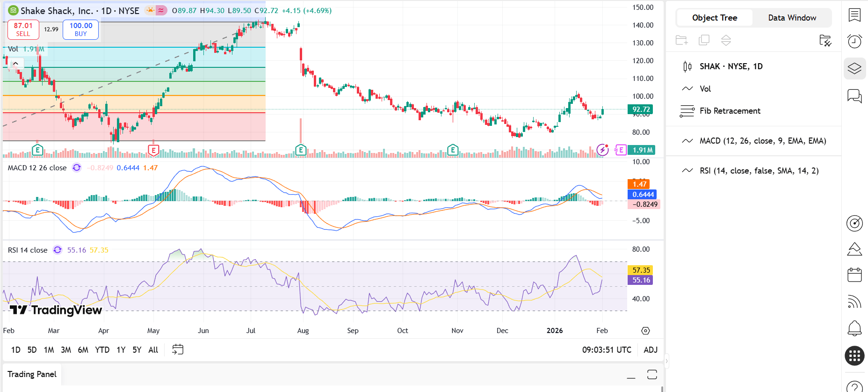This screenshot has width=868, height=392.
Task: Set range to 1D
Action: pos(16,350)
